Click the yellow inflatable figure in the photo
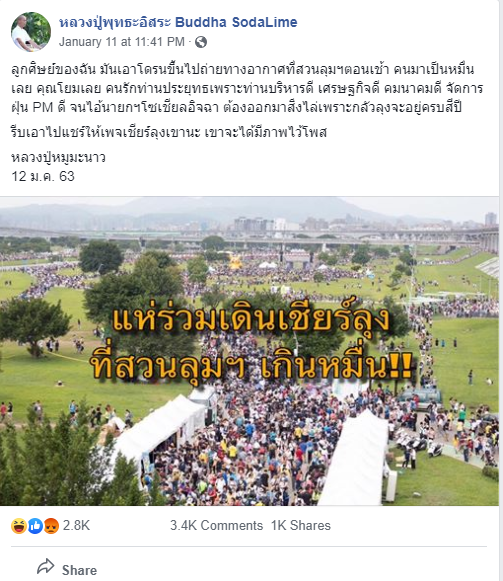The width and height of the screenshot is (503, 581). [x=235, y=262]
